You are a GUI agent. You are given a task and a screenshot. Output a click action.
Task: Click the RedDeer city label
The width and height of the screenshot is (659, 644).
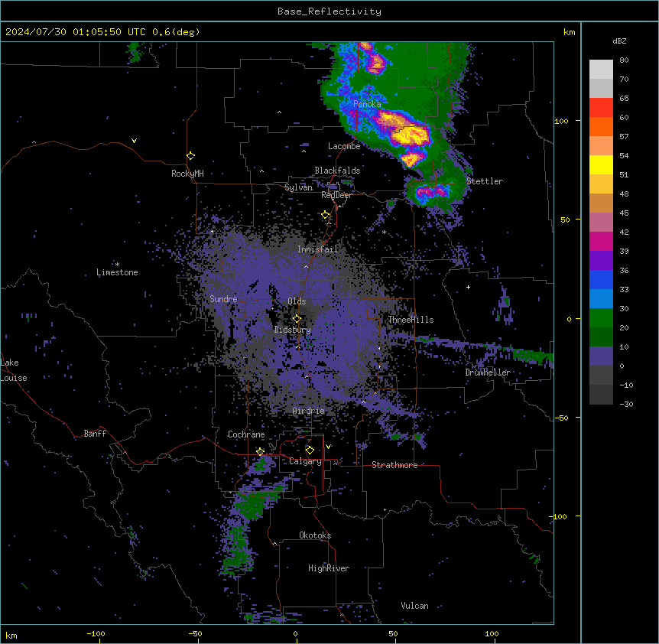pos(336,195)
